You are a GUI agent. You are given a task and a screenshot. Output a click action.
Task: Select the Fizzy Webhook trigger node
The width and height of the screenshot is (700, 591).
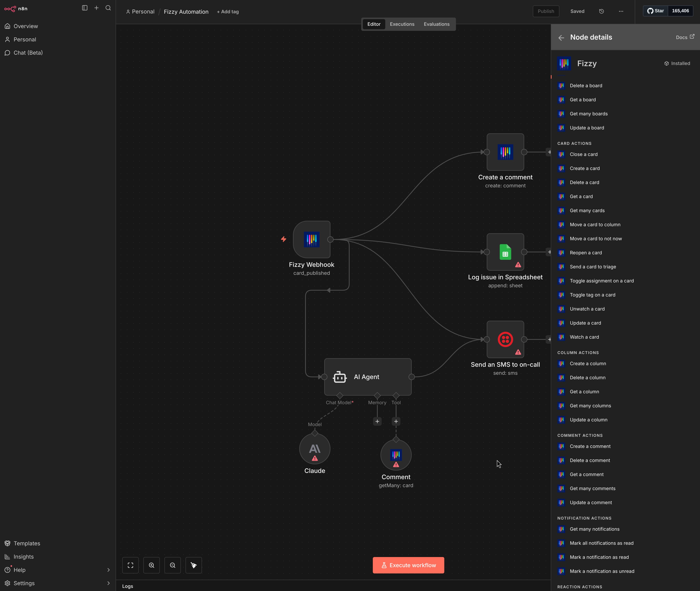(312, 239)
